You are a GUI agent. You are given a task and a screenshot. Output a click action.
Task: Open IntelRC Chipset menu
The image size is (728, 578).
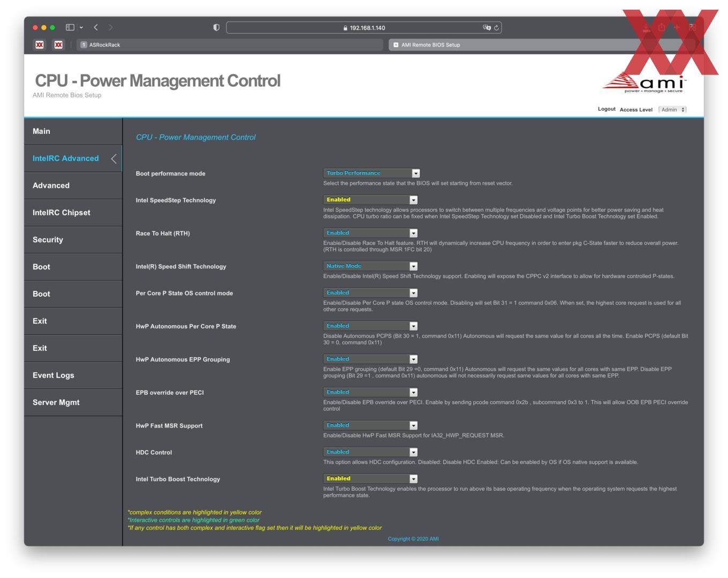73,213
